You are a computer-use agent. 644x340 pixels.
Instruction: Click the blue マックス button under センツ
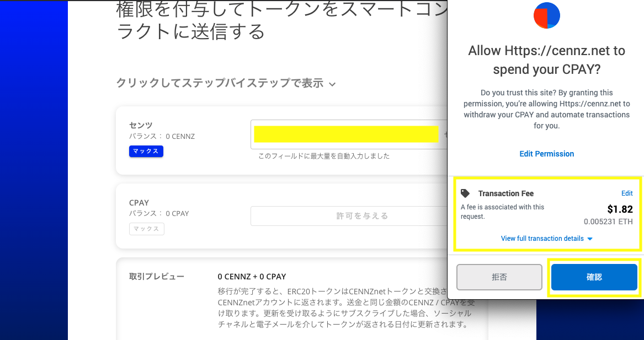click(x=146, y=151)
